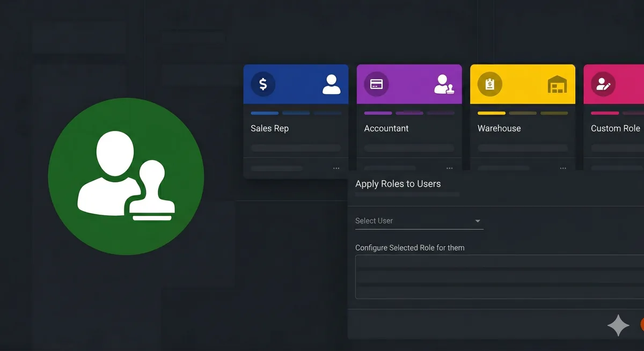This screenshot has height=351, width=644.
Task: Click the credit card icon on Accountant card
Action: click(376, 84)
